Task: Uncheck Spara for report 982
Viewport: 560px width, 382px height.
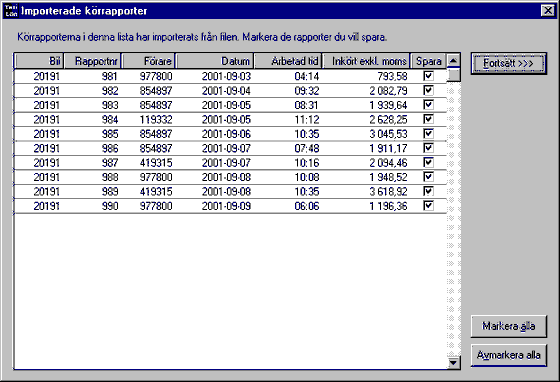Action: (428, 90)
